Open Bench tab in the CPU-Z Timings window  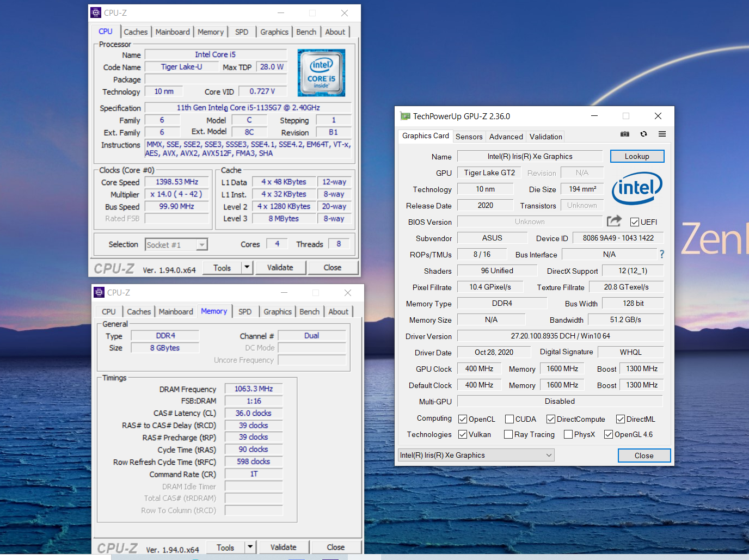(x=310, y=312)
